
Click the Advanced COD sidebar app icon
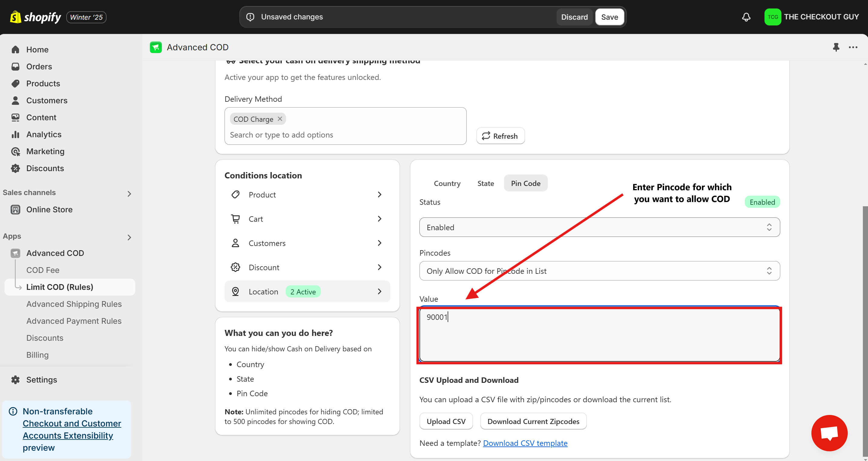15,253
